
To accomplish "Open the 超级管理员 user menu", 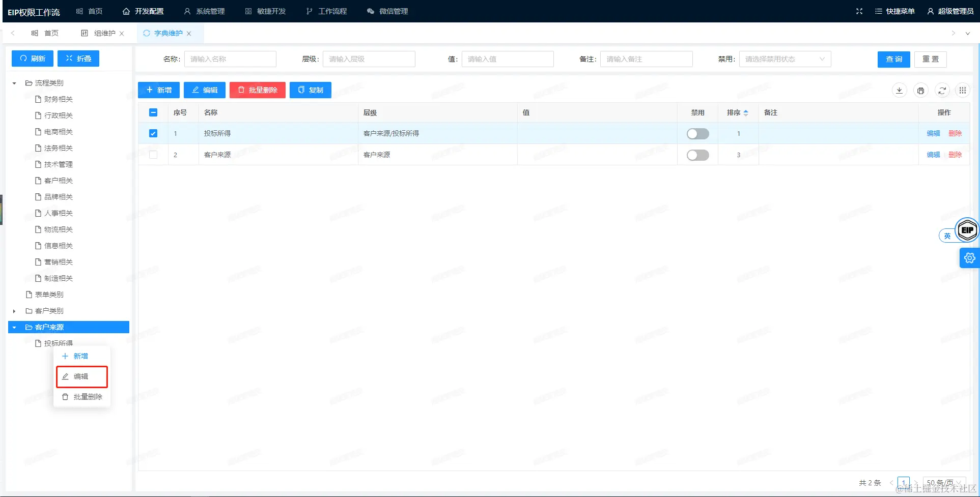I will (950, 11).
